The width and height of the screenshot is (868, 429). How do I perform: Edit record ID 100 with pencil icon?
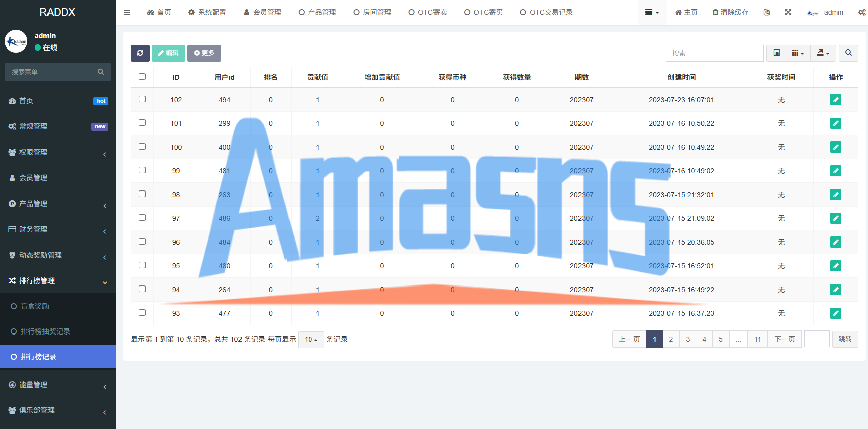click(836, 147)
